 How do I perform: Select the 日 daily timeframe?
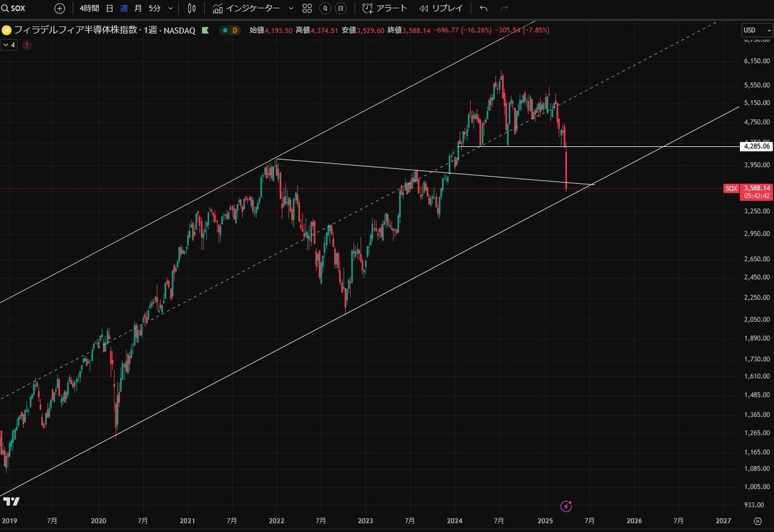click(109, 8)
